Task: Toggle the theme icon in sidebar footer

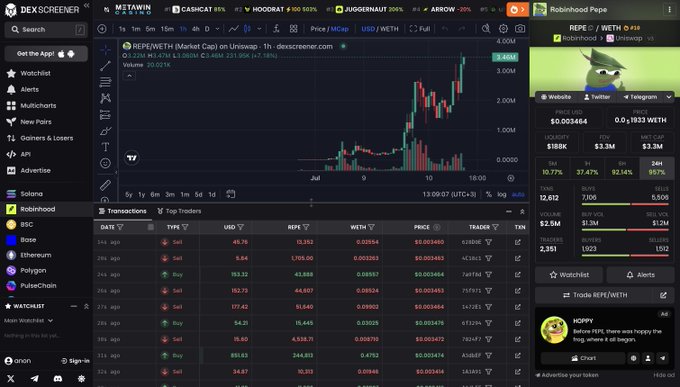Action: coord(81,379)
